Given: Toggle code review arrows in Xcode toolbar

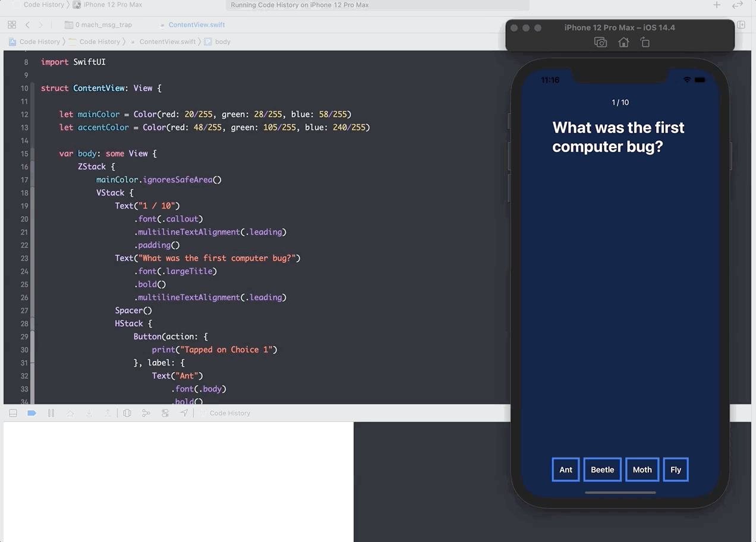Looking at the screenshot, I should coord(738,5).
